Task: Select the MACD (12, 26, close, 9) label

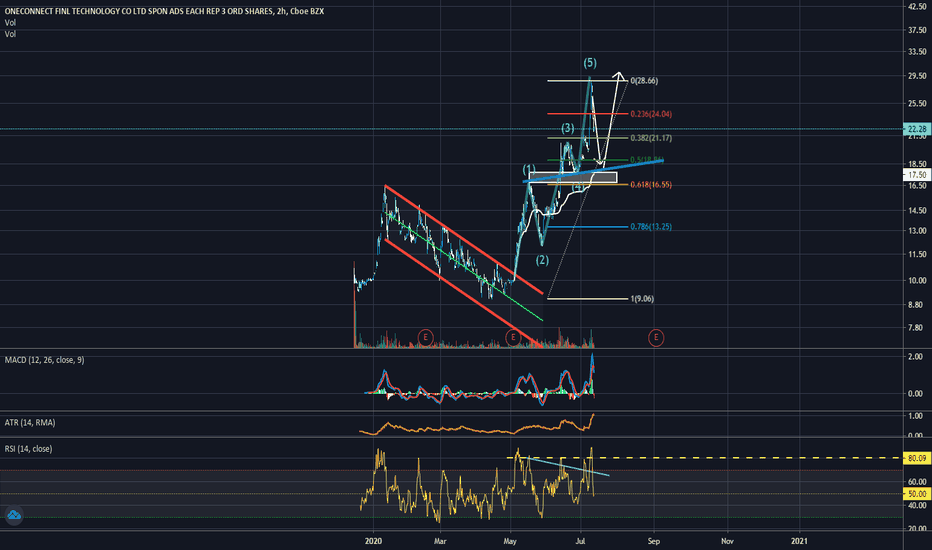Action: point(45,360)
